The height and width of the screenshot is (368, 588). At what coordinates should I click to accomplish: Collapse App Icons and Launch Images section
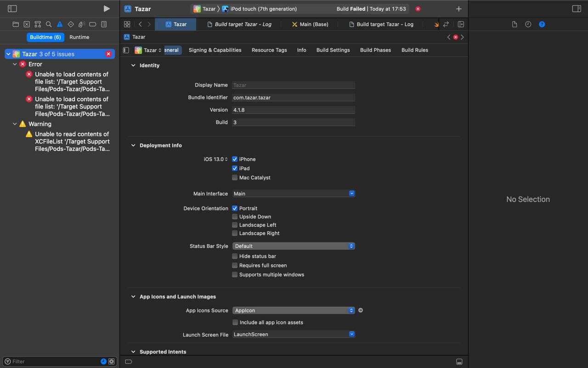133,297
